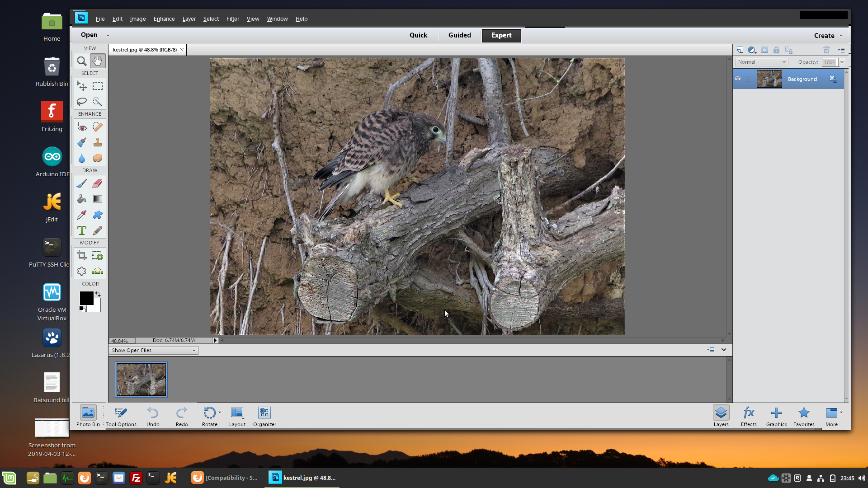868x488 pixels.
Task: Toggle the Expert mode tab
Action: (x=501, y=35)
